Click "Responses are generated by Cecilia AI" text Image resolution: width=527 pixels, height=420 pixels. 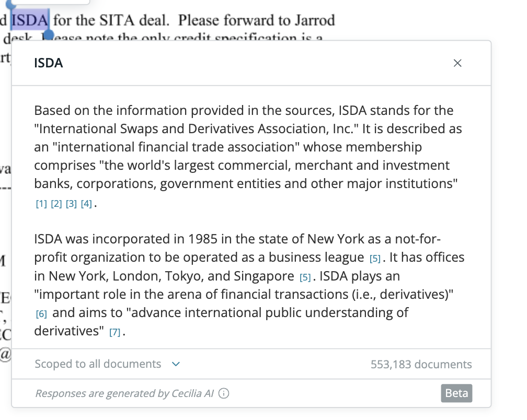pos(124,393)
